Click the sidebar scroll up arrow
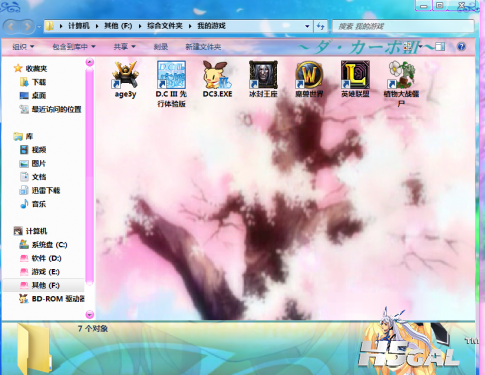Screen dimensions: 485x375 [90, 62]
